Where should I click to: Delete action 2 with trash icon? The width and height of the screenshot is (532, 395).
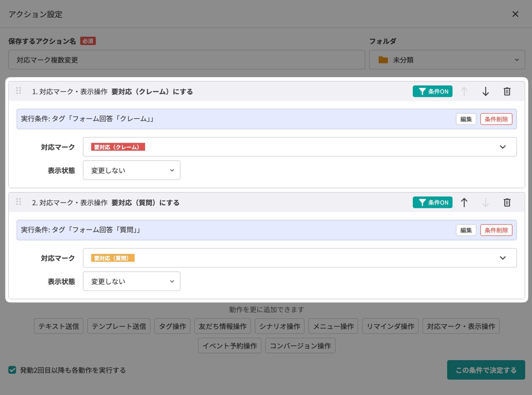pos(507,203)
